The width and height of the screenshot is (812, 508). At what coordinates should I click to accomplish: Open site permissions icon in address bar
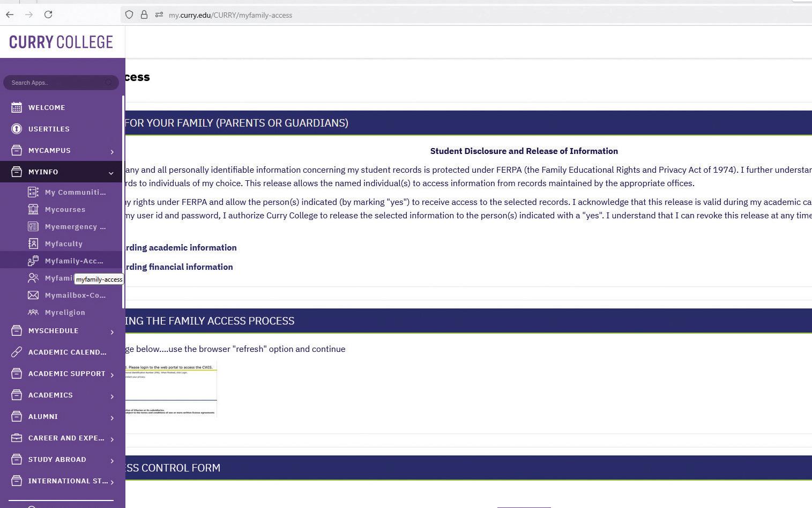coord(159,15)
